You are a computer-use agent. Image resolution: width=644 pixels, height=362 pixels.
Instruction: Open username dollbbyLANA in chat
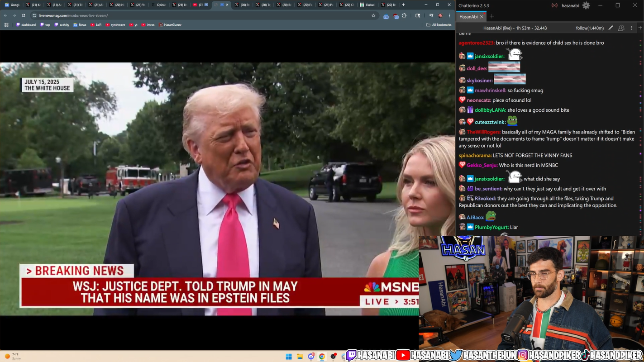(x=491, y=110)
